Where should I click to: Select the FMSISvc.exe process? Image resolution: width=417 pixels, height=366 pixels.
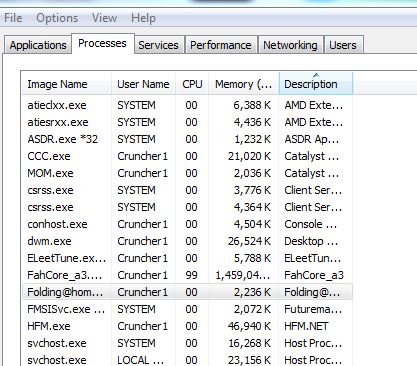tap(187, 309)
